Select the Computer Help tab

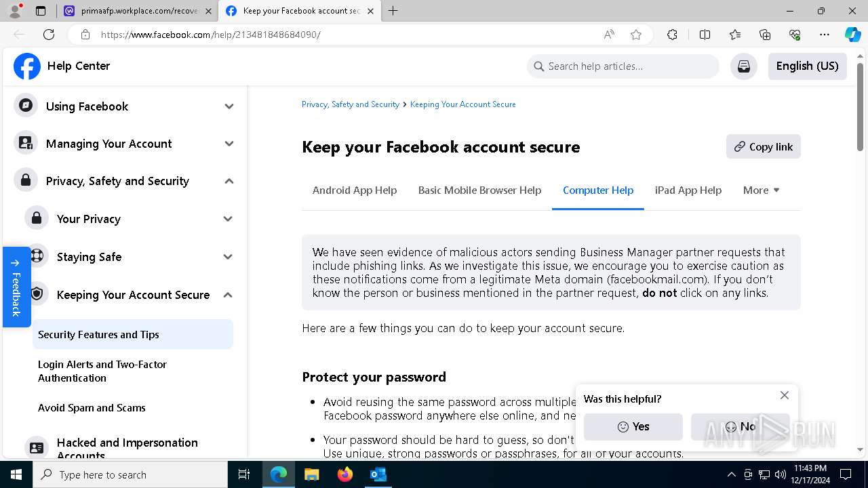pyautogui.click(x=598, y=190)
